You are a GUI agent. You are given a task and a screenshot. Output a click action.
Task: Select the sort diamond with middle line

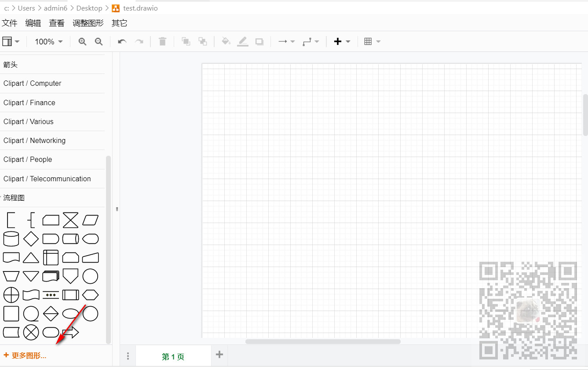click(x=51, y=314)
